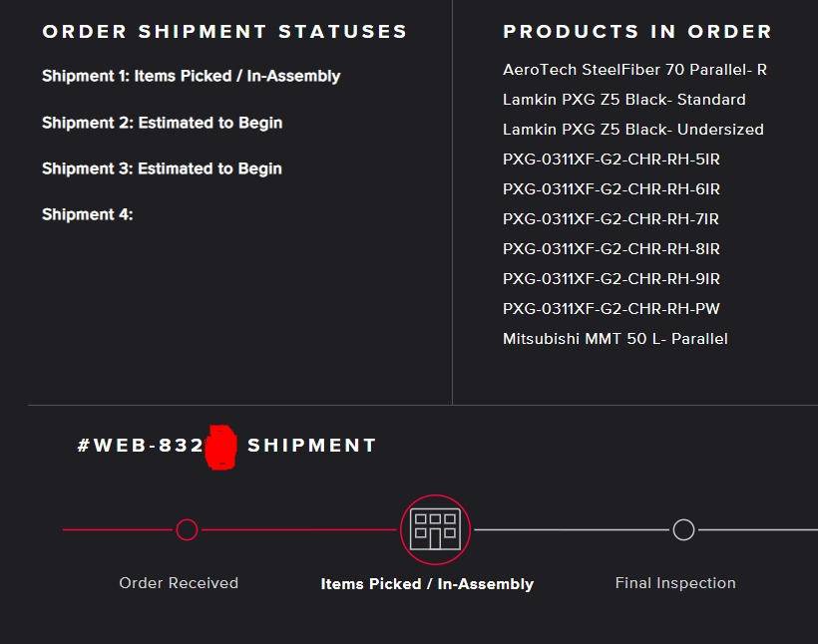Click the Final Inspection step label
The width and height of the screenshot is (818, 644).
(x=675, y=583)
